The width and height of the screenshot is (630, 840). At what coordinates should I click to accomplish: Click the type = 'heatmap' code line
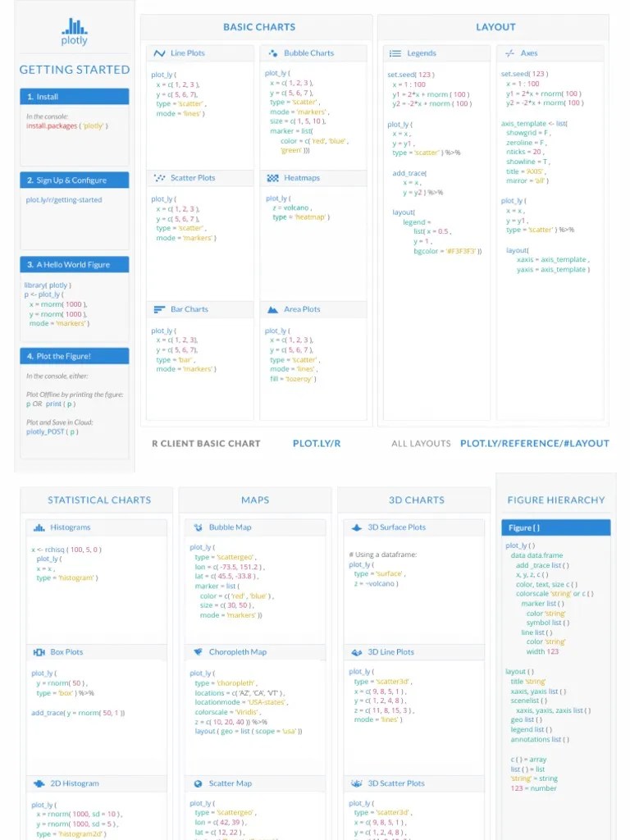301,217
